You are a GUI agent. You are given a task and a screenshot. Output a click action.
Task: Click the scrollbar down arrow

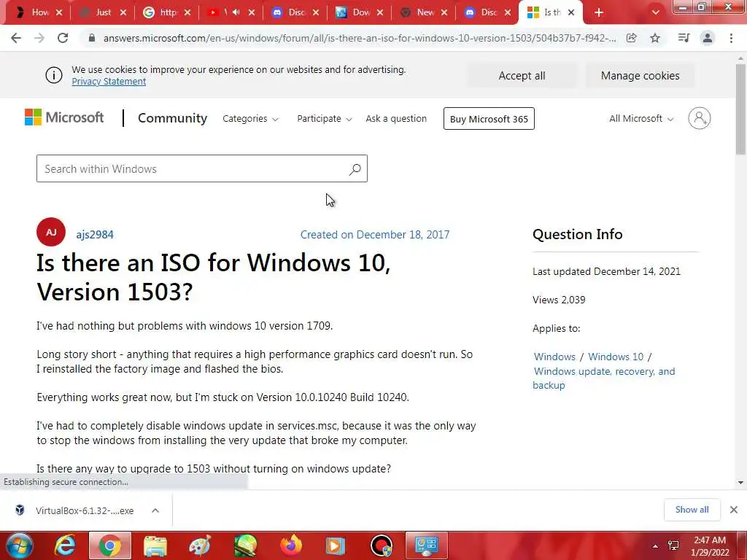(740, 483)
